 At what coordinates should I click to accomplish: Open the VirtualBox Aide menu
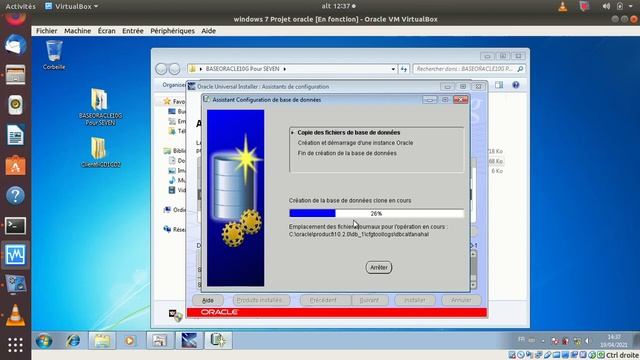pyautogui.click(x=209, y=31)
